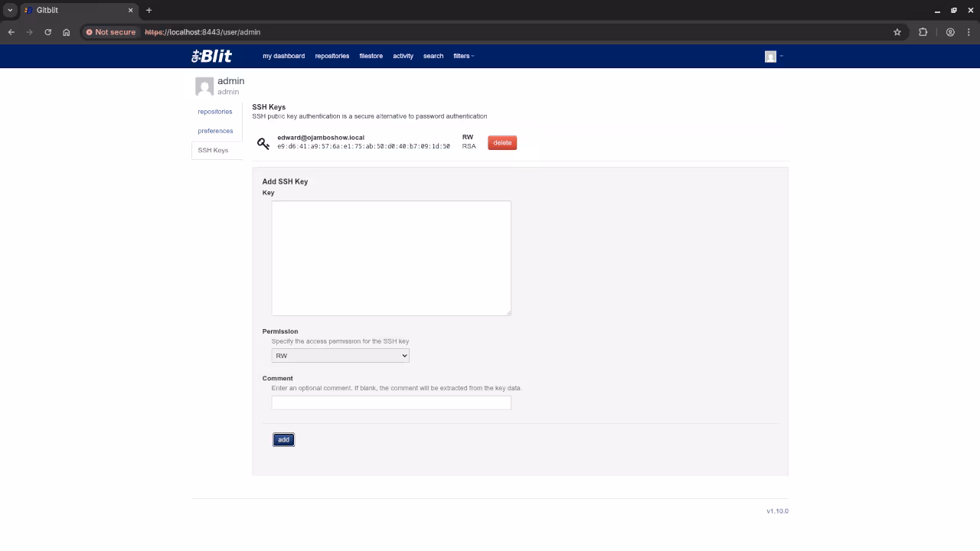Expand the filters menu in navbar

pos(463,56)
